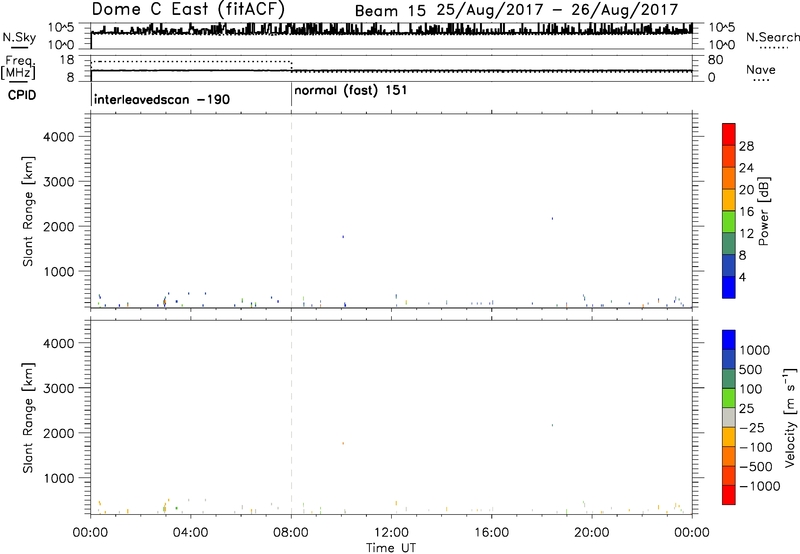Click the 'CPID' row label
Viewport: 800px width, 554px height.
point(22,95)
